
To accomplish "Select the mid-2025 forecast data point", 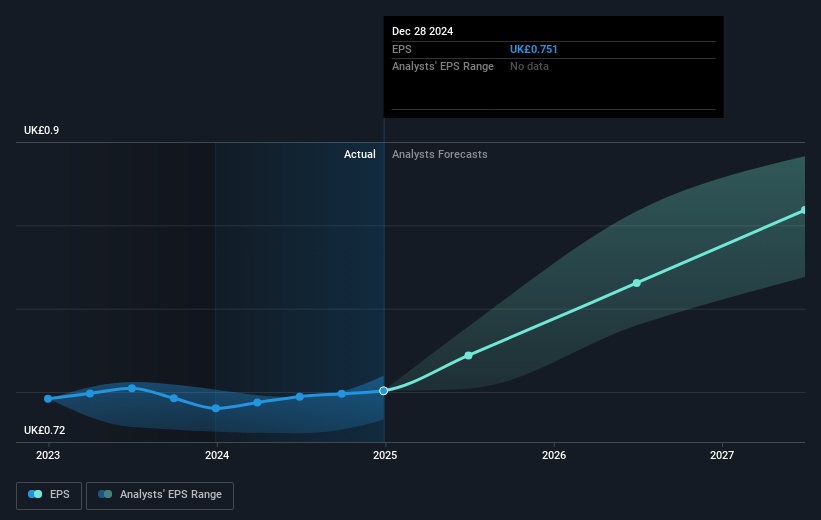I will coord(469,356).
